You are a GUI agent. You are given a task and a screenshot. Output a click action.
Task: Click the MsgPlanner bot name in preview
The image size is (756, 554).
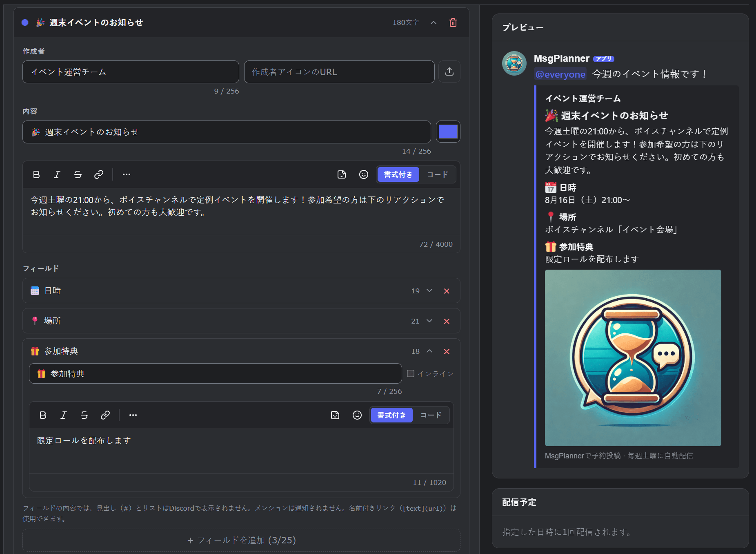pyautogui.click(x=561, y=58)
